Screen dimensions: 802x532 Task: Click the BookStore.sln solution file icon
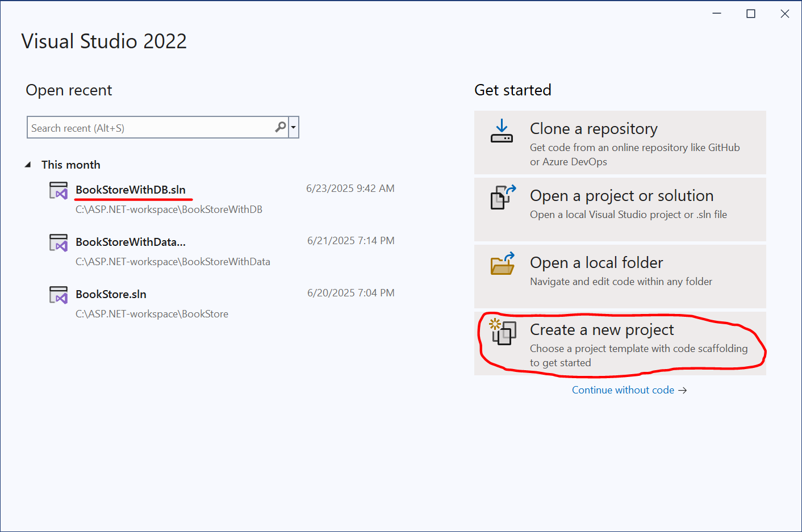pos(59,295)
